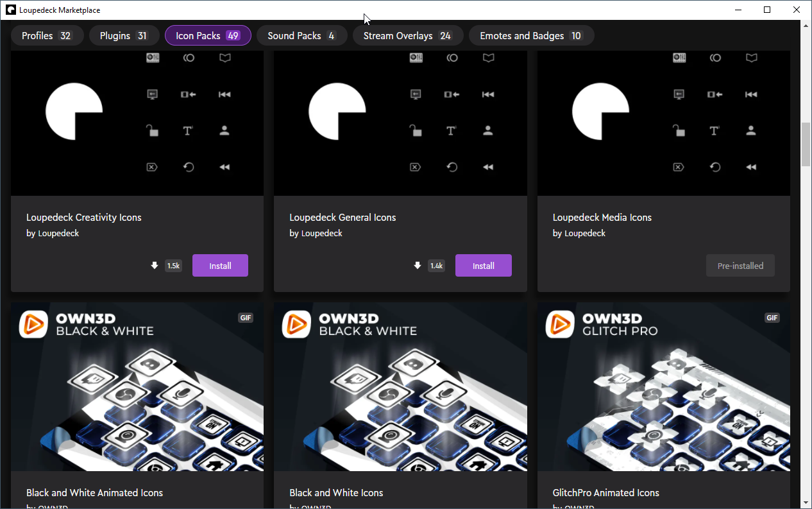Click the Loupedeck Media Icons title
Image resolution: width=812 pixels, height=509 pixels.
coord(602,218)
